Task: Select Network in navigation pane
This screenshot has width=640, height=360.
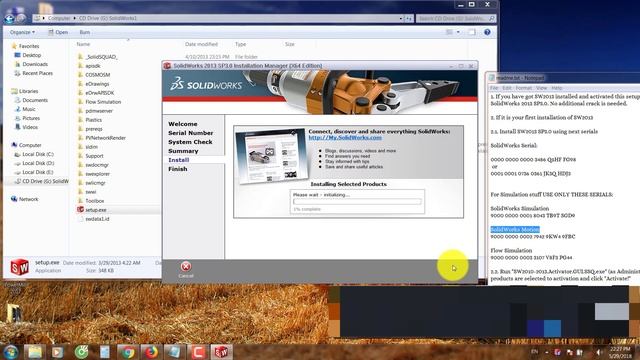Action: pyautogui.click(x=28, y=199)
